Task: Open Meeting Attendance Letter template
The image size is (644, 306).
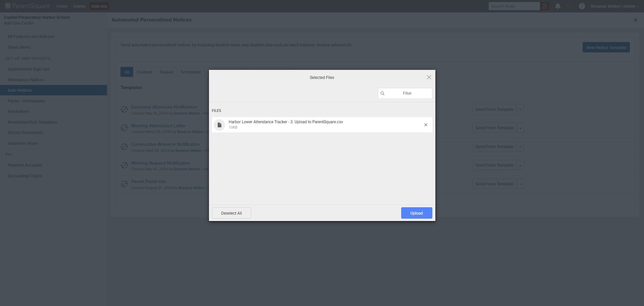Action: click(158, 126)
